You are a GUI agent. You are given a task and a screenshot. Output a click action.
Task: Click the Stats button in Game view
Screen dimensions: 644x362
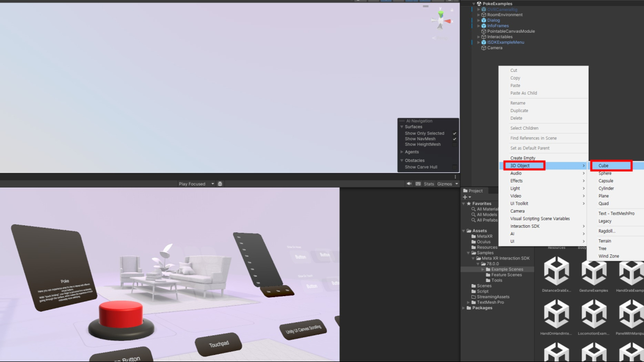(429, 184)
